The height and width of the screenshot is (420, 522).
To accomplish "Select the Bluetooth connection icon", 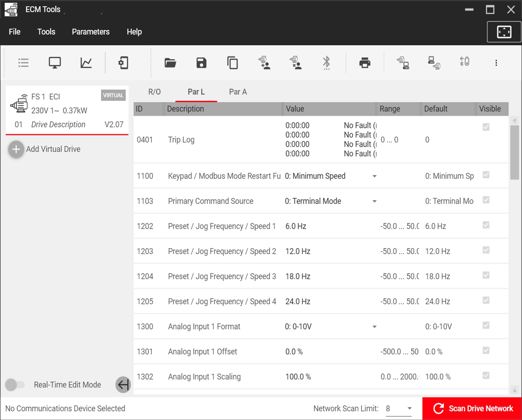I will click(x=327, y=62).
